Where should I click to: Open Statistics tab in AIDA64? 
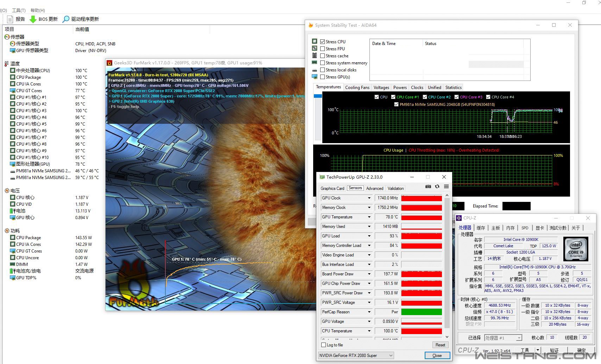click(x=453, y=88)
